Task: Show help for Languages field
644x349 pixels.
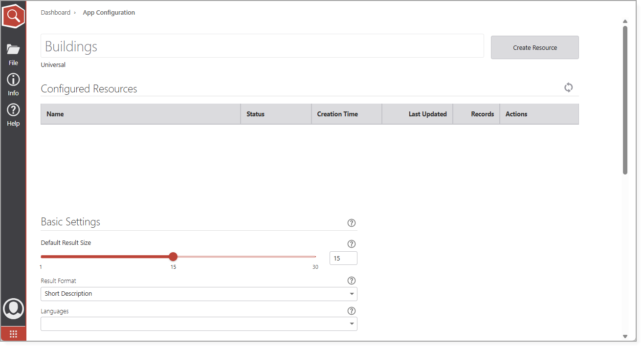Action: point(351,311)
